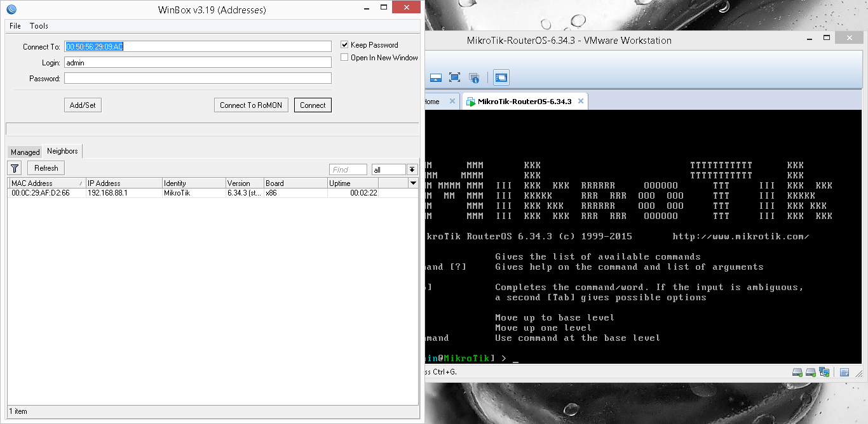The height and width of the screenshot is (424, 868).
Task: Switch to the Managed tab
Action: click(x=25, y=152)
